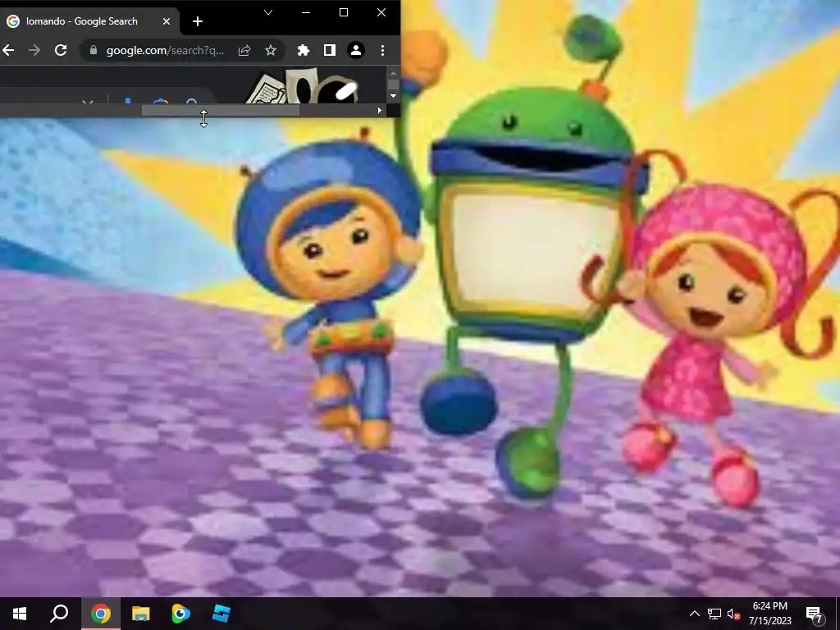The image size is (840, 630).
Task: Open the green-blue browser taskbar icon
Action: 181,614
